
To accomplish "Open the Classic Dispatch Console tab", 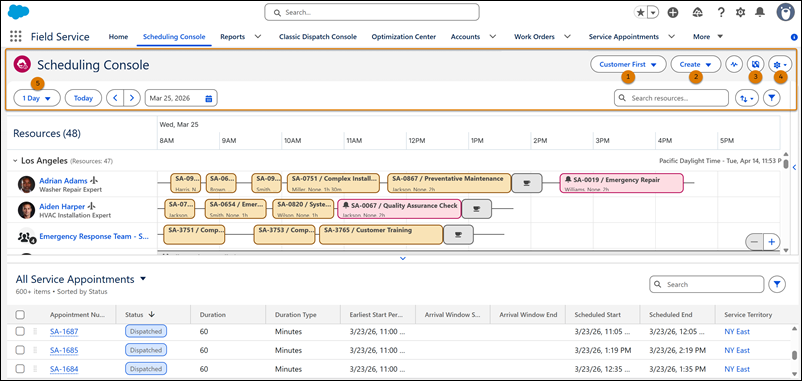I will coord(318,37).
